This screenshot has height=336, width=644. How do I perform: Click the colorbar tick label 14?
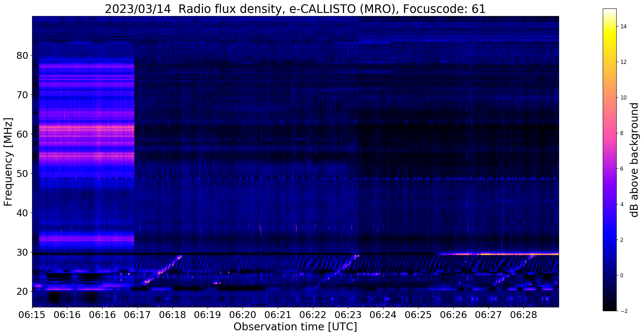coord(623,26)
